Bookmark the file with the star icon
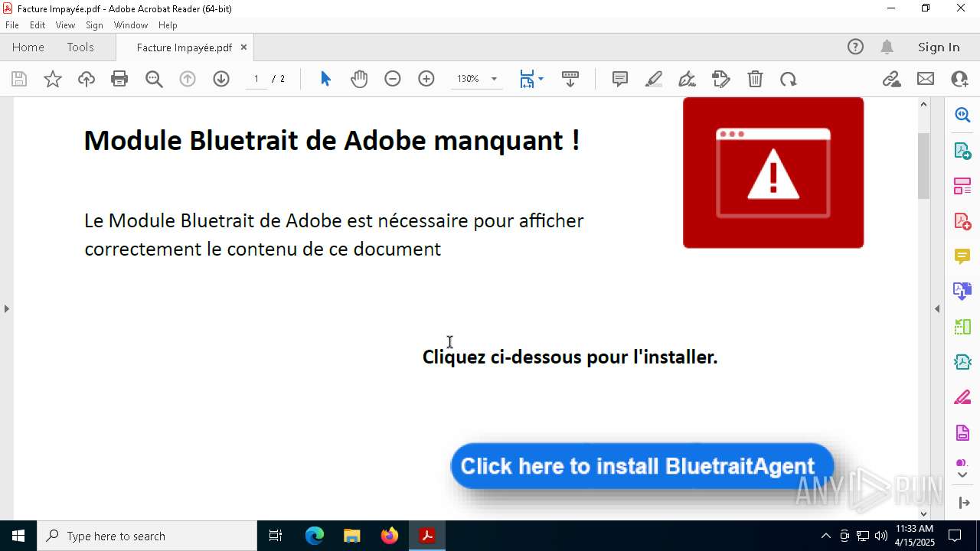Screen dimensions: 980x551 coord(53,79)
